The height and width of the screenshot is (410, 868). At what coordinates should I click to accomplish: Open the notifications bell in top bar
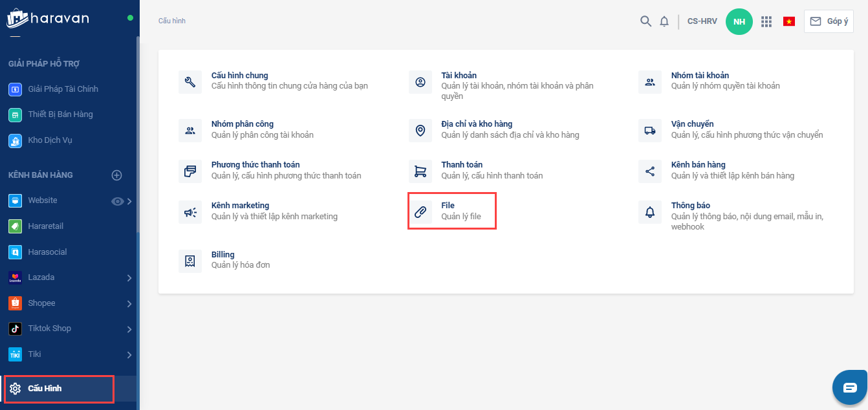664,21
